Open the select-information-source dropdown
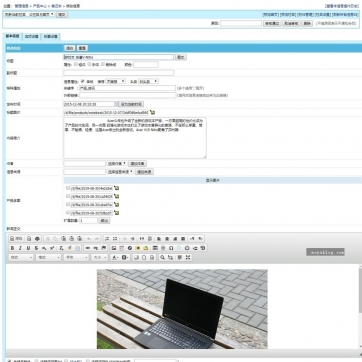Viewport: 362px width, 362px height. click(120, 172)
